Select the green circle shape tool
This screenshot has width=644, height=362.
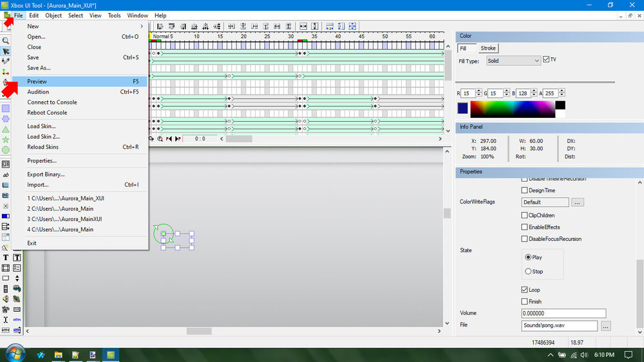(6, 150)
